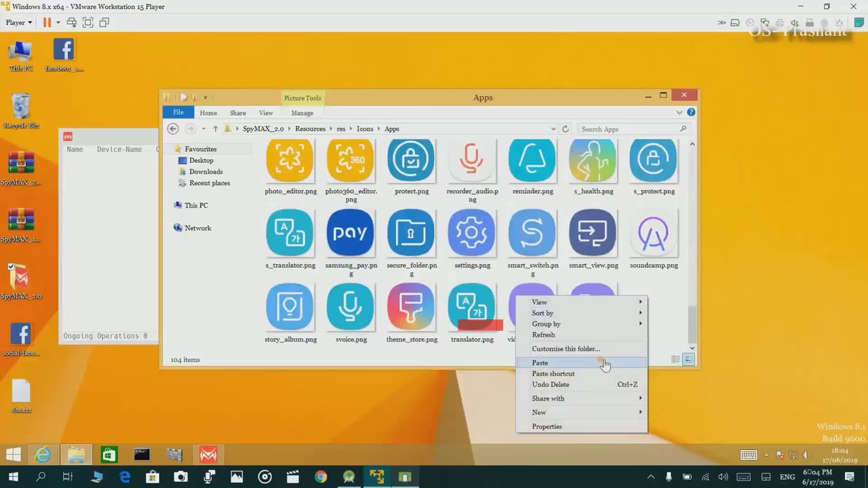Expand the New submenu
The height and width of the screenshot is (488, 868).
(581, 412)
